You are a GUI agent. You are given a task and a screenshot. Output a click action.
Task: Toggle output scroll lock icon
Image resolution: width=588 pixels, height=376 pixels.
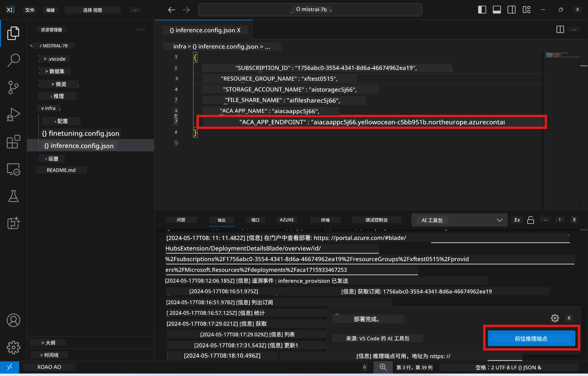(x=531, y=220)
